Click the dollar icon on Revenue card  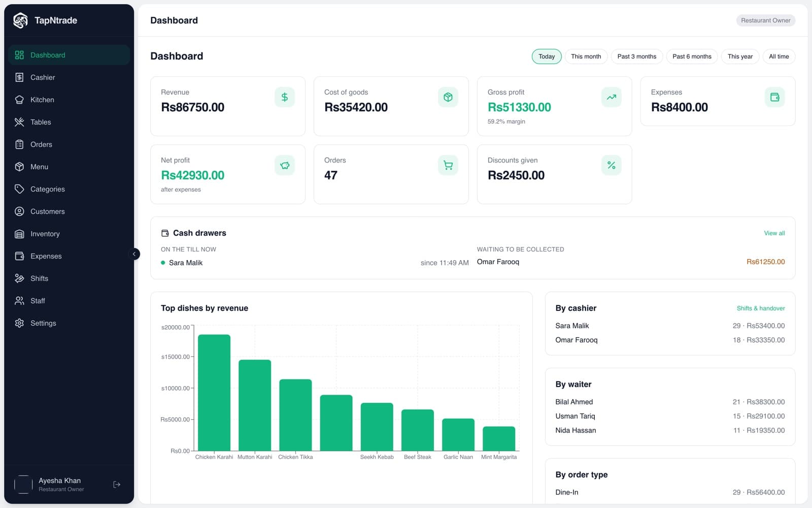(x=285, y=97)
